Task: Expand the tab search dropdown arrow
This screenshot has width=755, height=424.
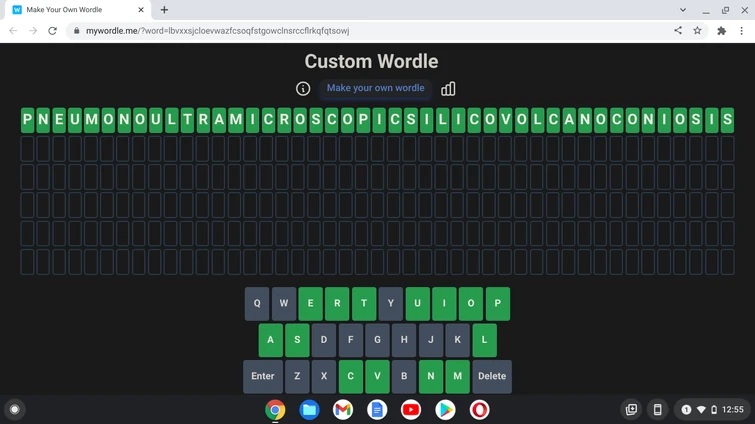Action: coord(683,10)
